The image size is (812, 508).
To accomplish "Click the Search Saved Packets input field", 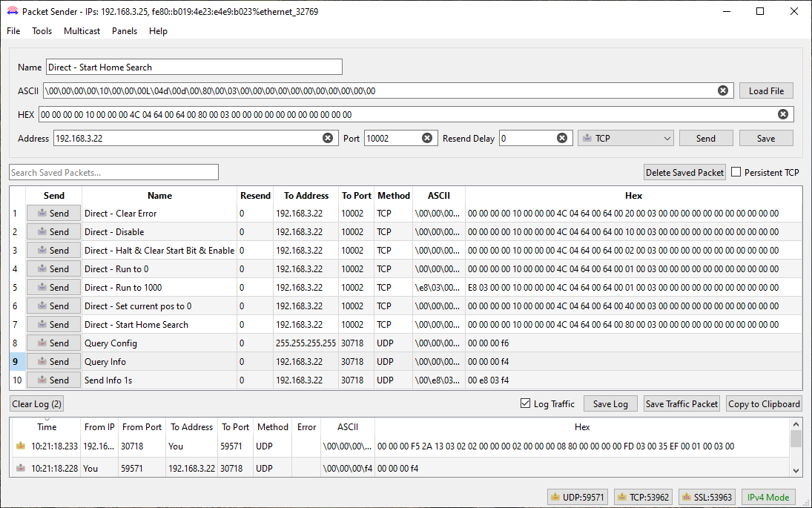I will [x=113, y=172].
